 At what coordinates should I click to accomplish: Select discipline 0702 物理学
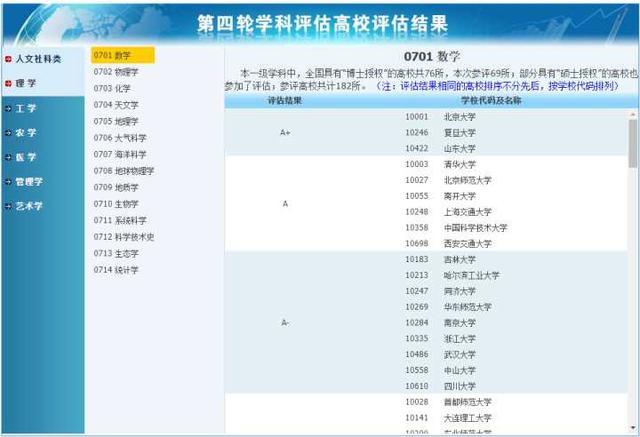pos(116,72)
